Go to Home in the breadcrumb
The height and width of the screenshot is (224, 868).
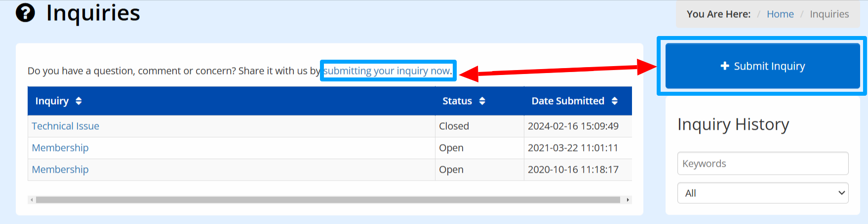tap(780, 14)
